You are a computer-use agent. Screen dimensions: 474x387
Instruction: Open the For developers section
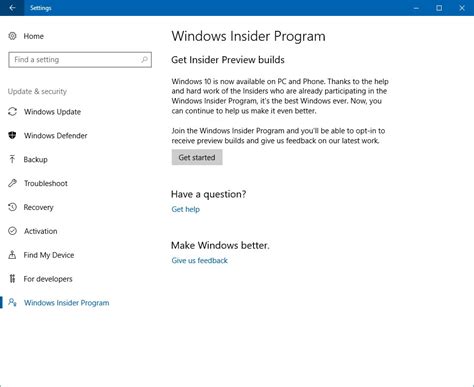48,279
